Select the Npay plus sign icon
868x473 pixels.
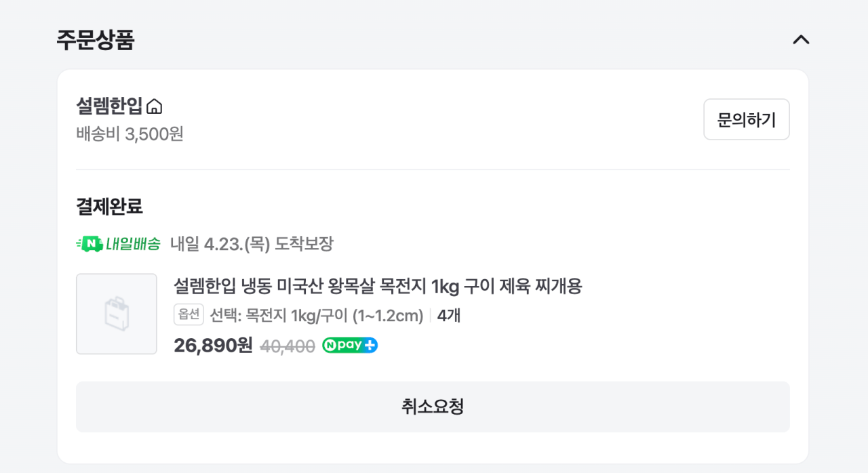click(x=369, y=346)
